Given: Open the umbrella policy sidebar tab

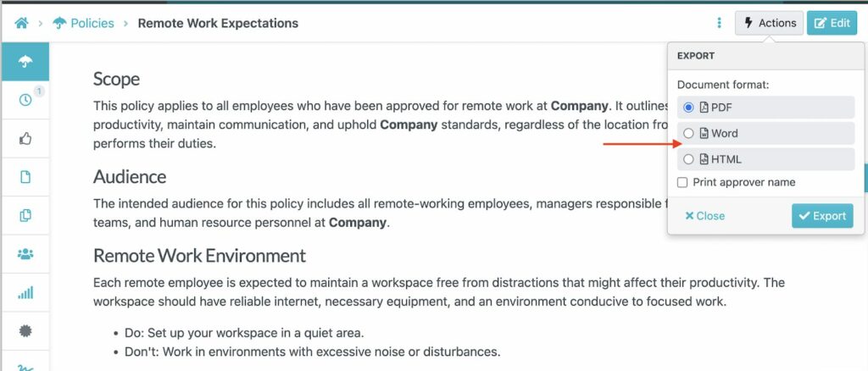Looking at the screenshot, I should 25,62.
